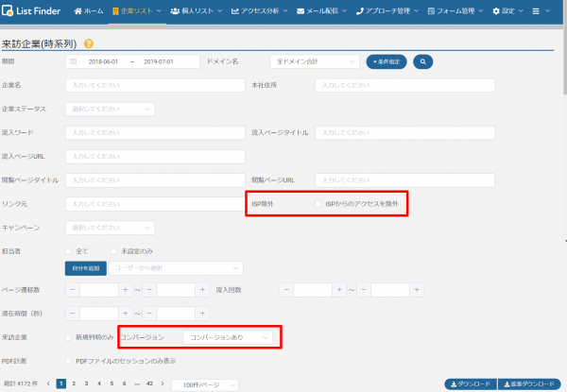Click the 条件指定 button
Viewport: 567px width, 392px height.
(387, 61)
